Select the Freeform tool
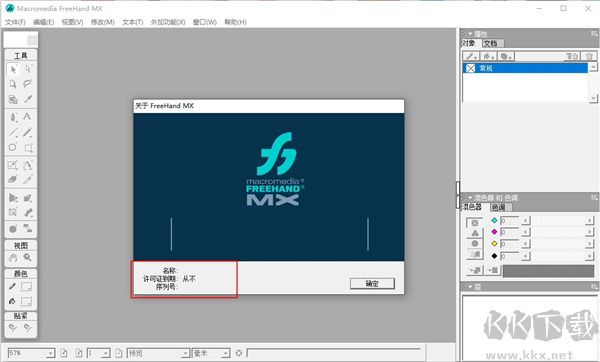The image size is (600, 362). [28, 165]
